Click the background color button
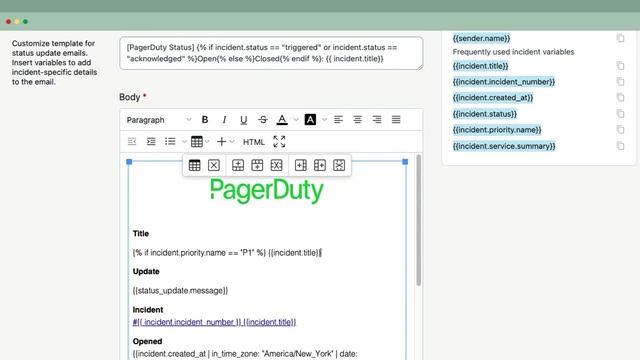640x360 pixels. coord(310,120)
